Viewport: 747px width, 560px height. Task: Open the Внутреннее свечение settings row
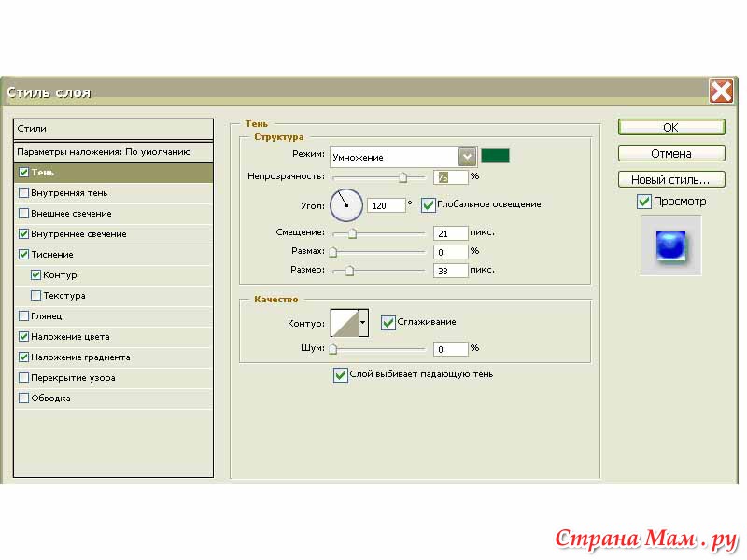click(x=113, y=234)
